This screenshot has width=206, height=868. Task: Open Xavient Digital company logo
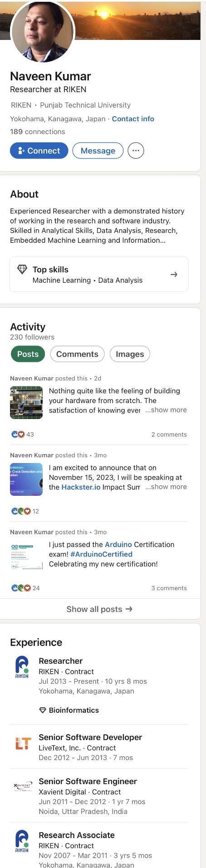(22, 785)
